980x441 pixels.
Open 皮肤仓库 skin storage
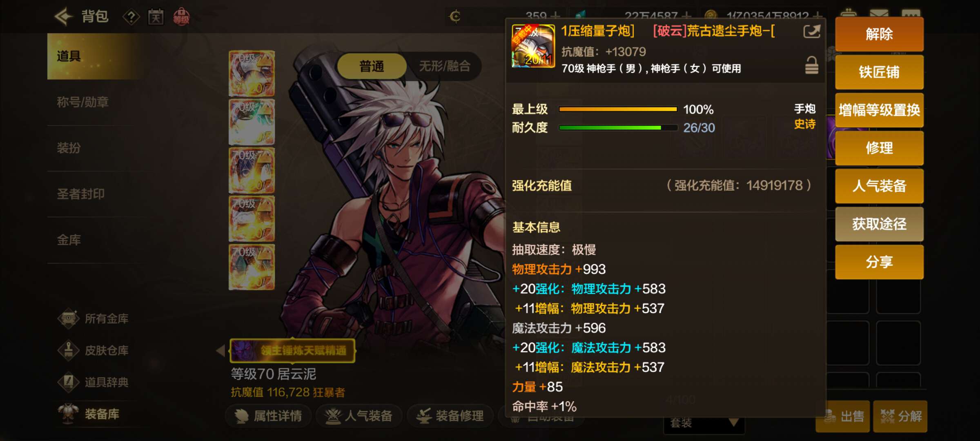pyautogui.click(x=93, y=350)
